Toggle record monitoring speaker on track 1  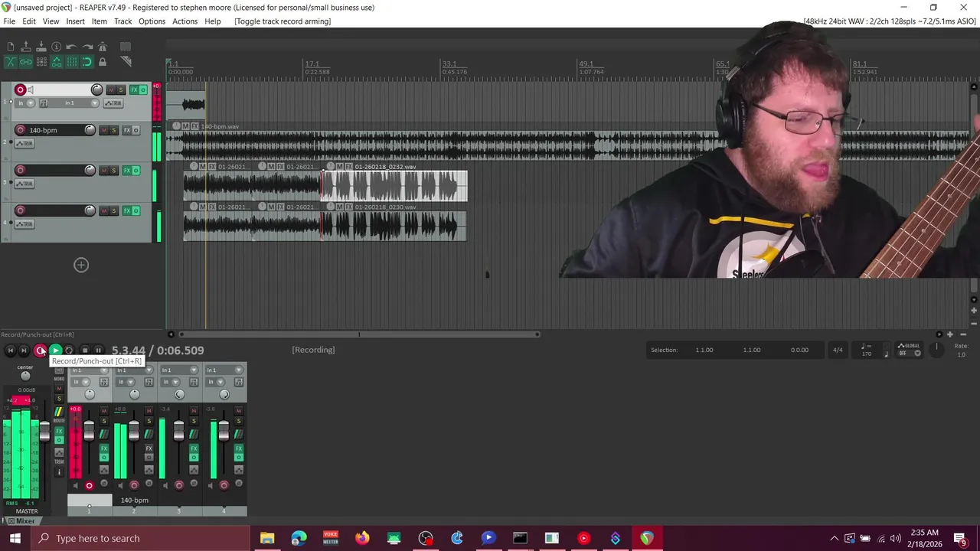(x=31, y=90)
